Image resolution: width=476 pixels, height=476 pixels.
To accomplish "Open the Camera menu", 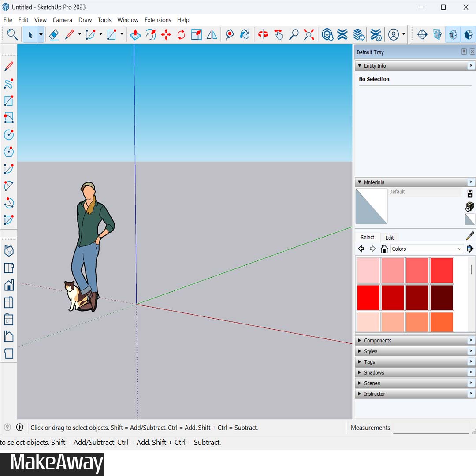I will pos(62,20).
